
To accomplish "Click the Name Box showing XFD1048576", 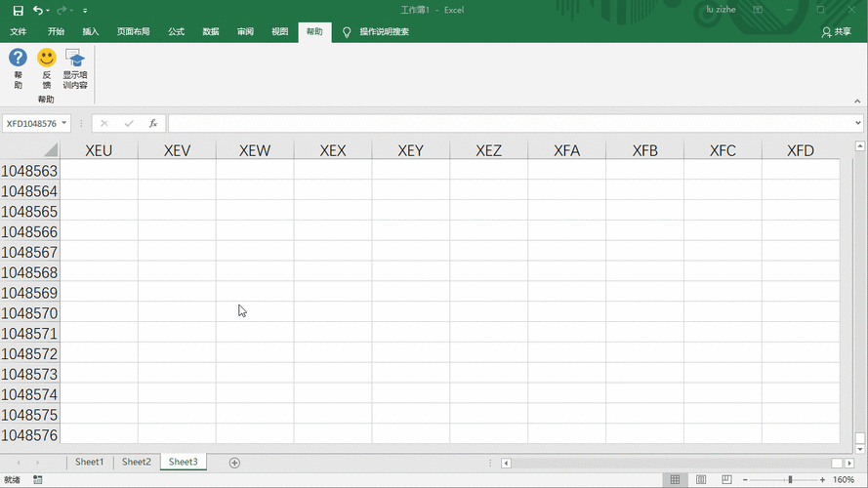I will pos(31,123).
